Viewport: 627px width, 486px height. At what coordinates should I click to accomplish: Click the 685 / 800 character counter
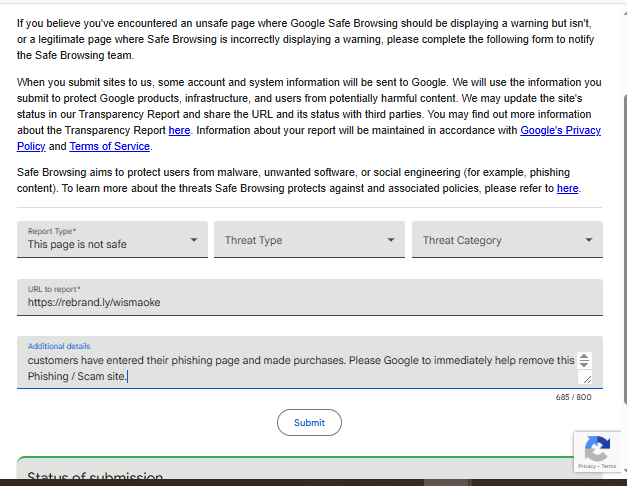[x=573, y=397]
